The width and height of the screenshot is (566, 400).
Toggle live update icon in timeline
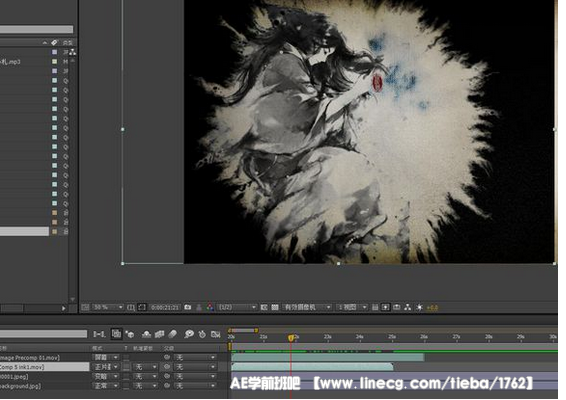click(117, 334)
